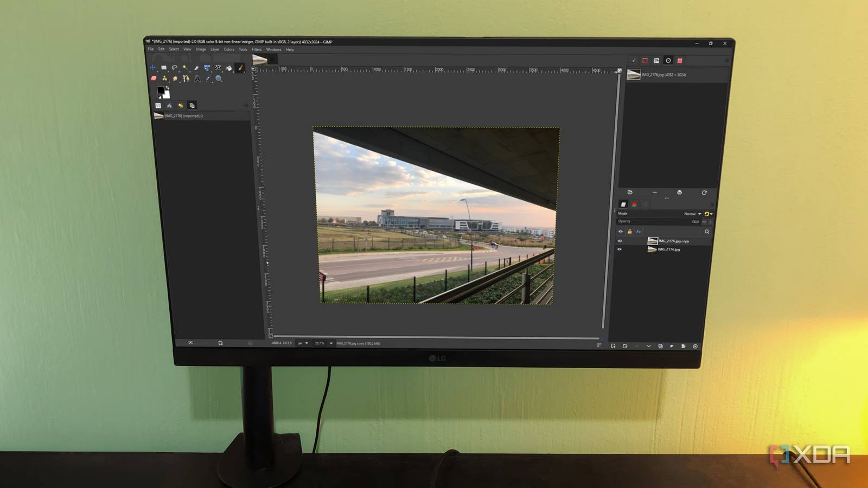868x488 pixels.
Task: Switch to the Device Status tab in toolbox dock
Action: click(169, 106)
